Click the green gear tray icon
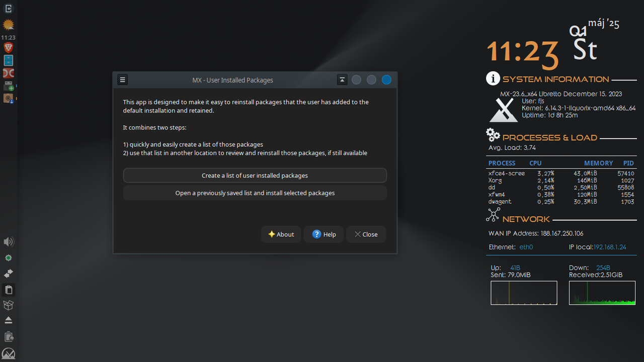The image size is (644, 362). (x=9, y=258)
